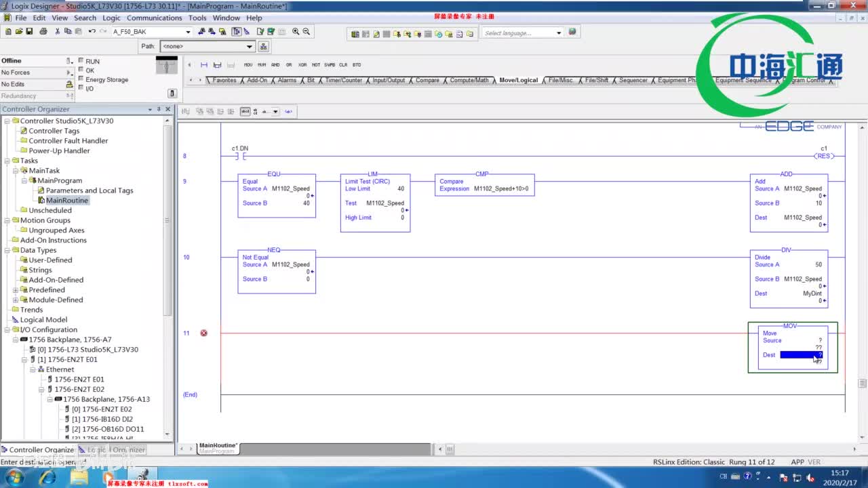The image size is (868, 488).
Task: Insert a CLR instruction from the toolbar
Action: click(x=343, y=65)
